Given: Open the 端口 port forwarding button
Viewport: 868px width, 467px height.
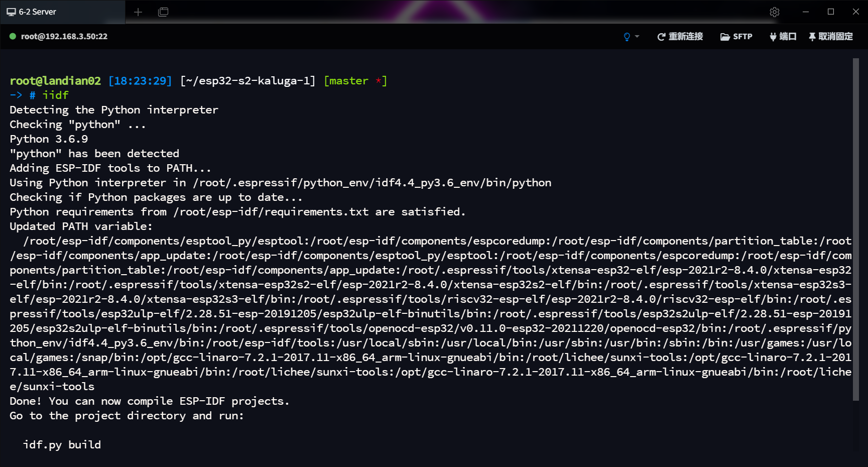Looking at the screenshot, I should click(783, 37).
